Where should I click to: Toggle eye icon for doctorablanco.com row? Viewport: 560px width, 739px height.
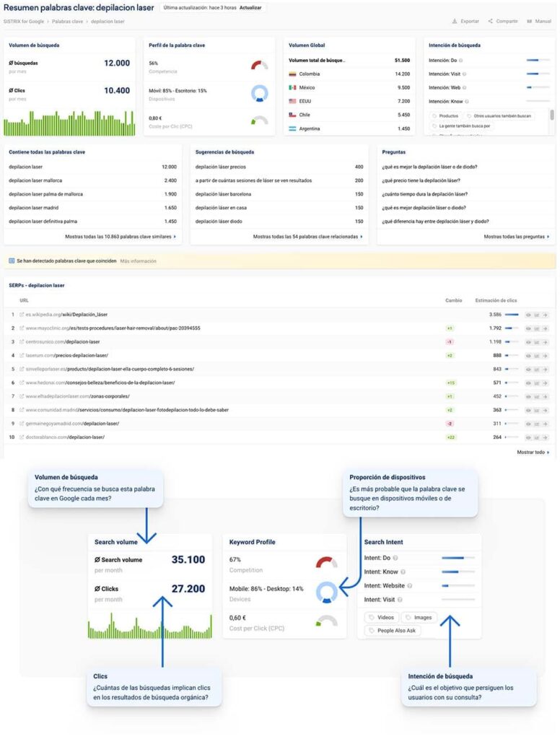point(528,438)
